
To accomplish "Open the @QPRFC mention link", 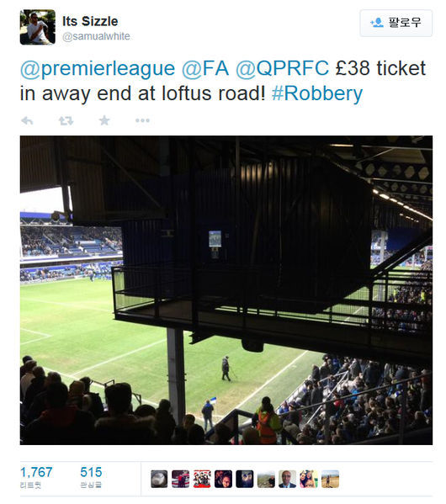I will (282, 68).
